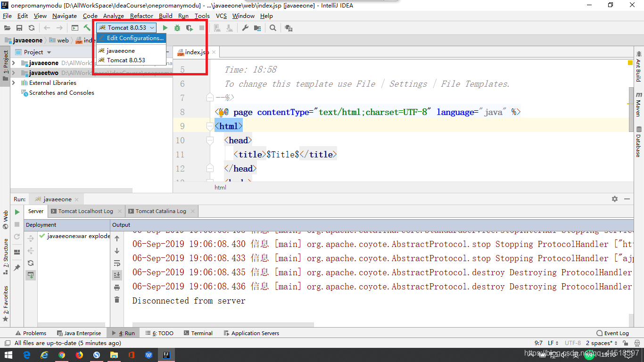Image resolution: width=644 pixels, height=362 pixels.
Task: Select Edit Configurations menu entry
Action: click(131, 38)
